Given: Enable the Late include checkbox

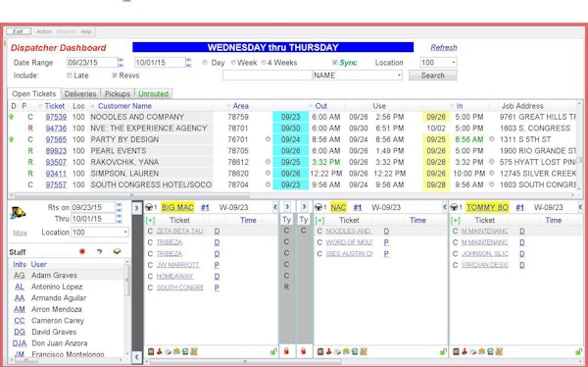Looking at the screenshot, I should pos(70,76).
